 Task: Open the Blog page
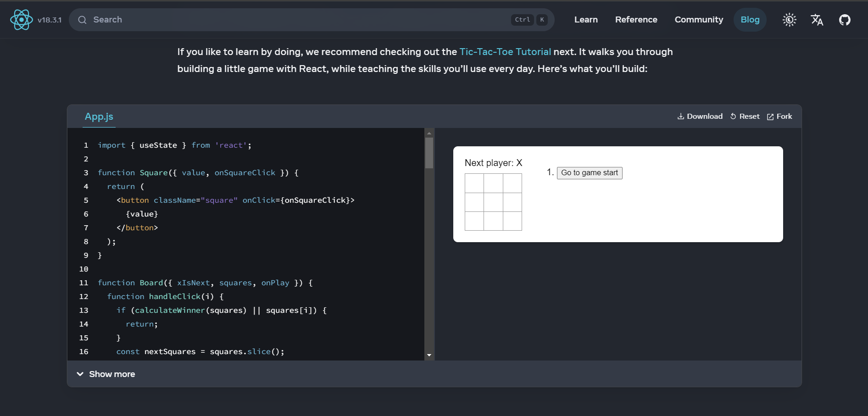tap(750, 20)
